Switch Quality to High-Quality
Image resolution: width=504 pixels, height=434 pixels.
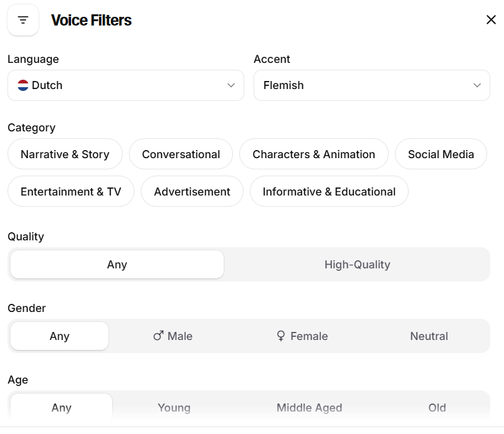[x=357, y=265]
